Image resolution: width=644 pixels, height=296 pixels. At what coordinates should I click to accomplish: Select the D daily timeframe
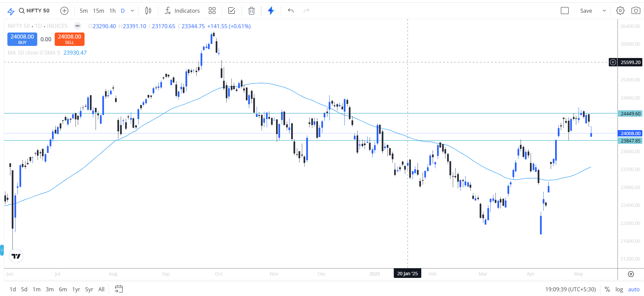123,11
